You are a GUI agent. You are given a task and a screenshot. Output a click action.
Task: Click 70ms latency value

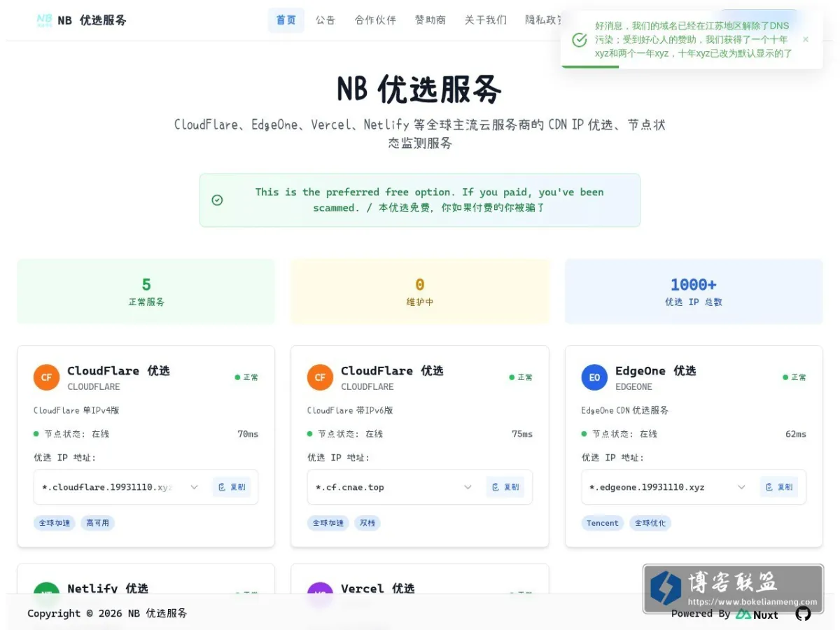pyautogui.click(x=248, y=434)
